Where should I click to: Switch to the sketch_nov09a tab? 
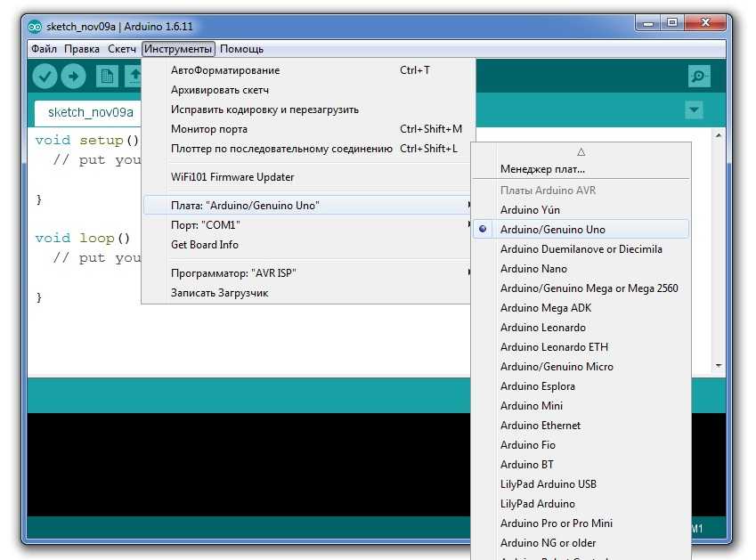click(90, 112)
